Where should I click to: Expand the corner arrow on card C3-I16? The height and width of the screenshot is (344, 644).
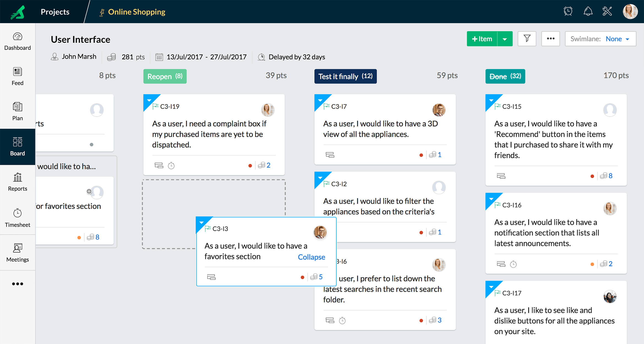pos(491,199)
